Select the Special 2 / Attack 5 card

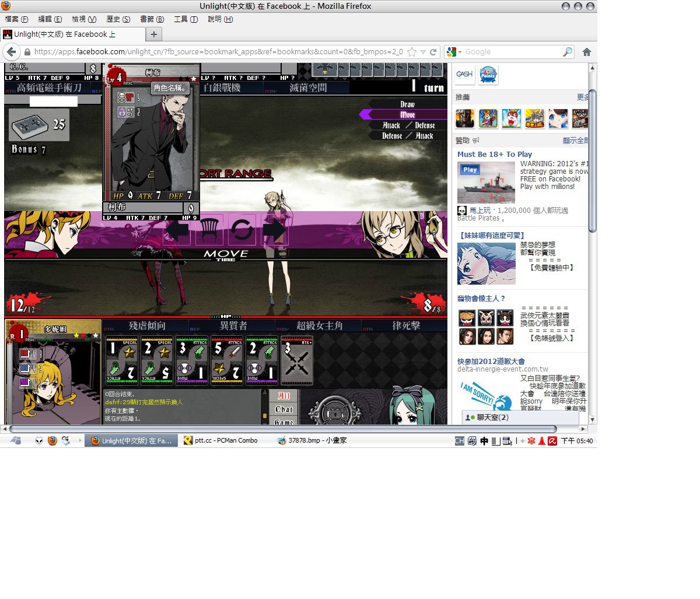click(x=157, y=360)
